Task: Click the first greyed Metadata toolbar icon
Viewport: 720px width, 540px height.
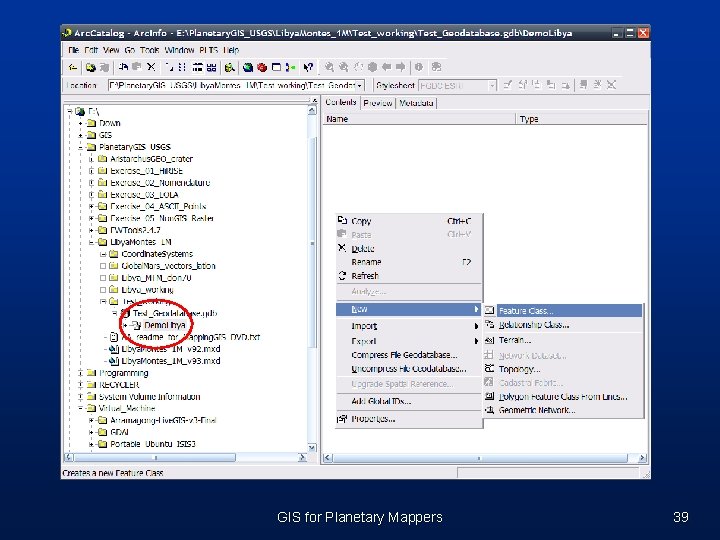Action: 507,85
